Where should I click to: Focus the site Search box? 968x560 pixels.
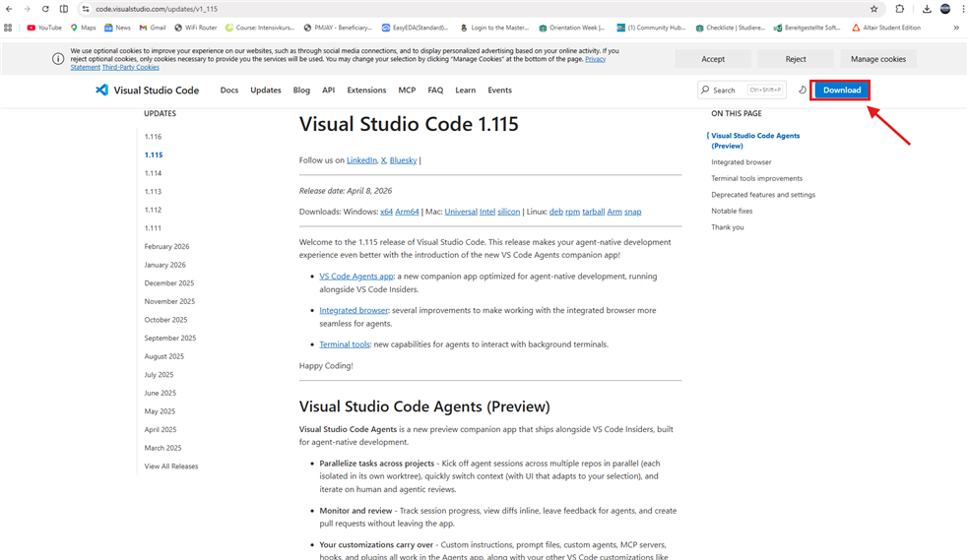point(742,90)
